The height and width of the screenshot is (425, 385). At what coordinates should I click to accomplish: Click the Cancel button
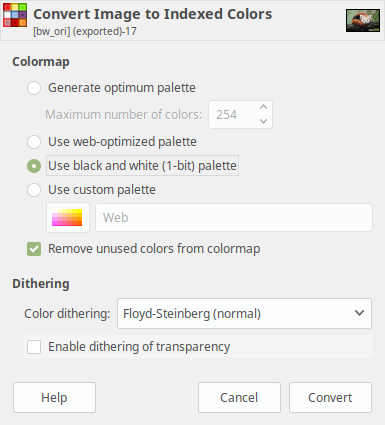coord(239,397)
